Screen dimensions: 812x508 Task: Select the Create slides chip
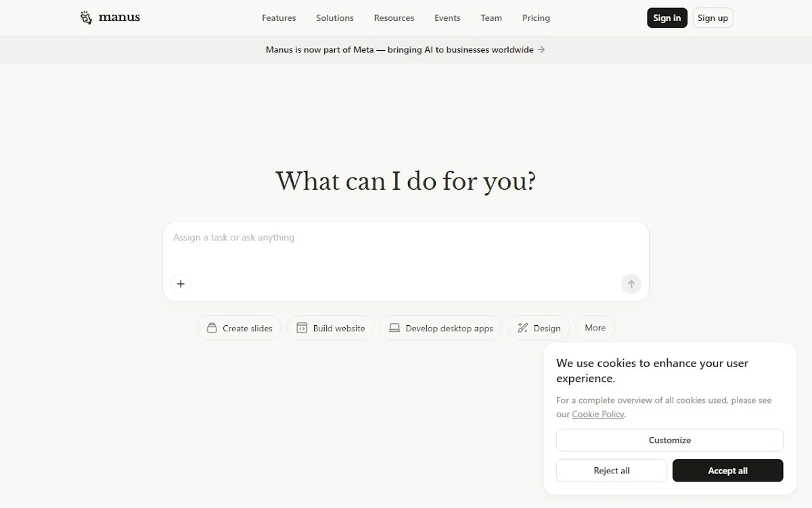[239, 328]
